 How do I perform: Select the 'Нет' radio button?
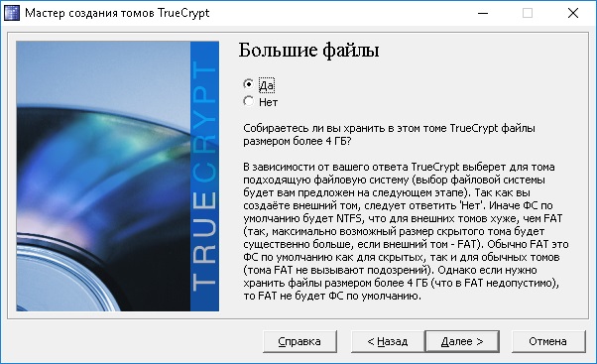(x=248, y=101)
